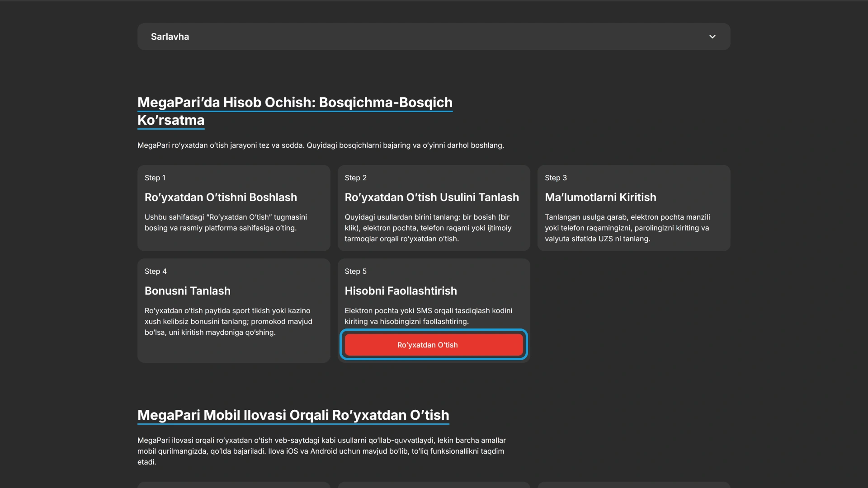
Task: Click the Step 3 label
Action: point(556,178)
